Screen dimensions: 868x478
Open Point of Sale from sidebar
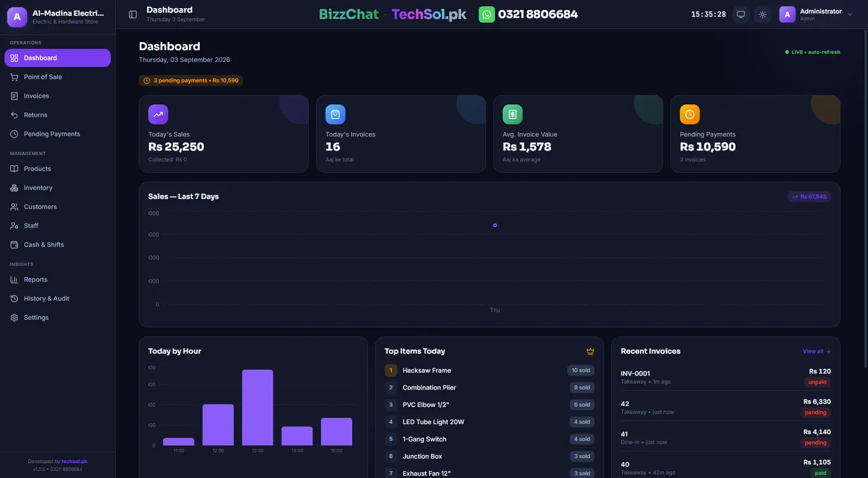pos(58,77)
